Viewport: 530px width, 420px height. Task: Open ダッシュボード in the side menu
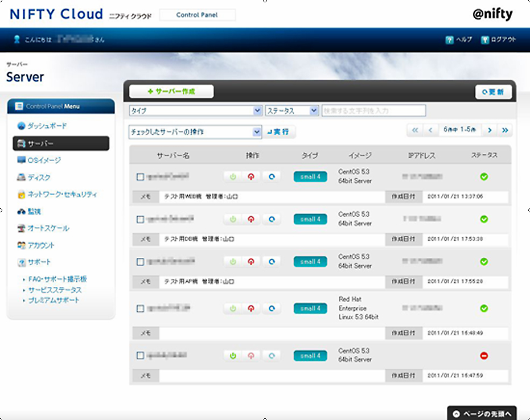click(47, 126)
